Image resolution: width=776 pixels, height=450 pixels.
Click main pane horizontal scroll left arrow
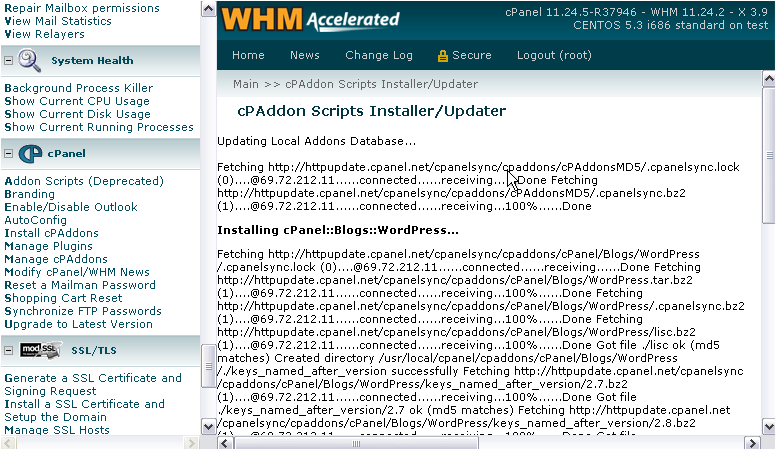pos(225,443)
